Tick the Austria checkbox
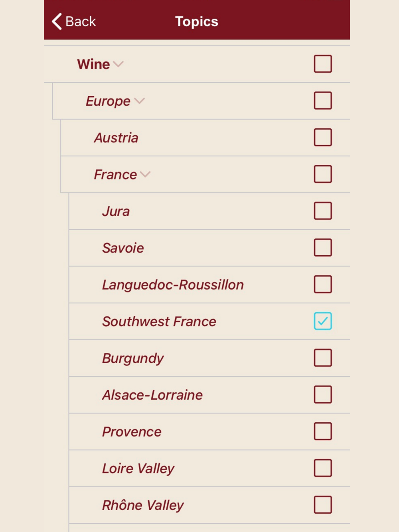This screenshot has height=532, width=399. [x=322, y=137]
